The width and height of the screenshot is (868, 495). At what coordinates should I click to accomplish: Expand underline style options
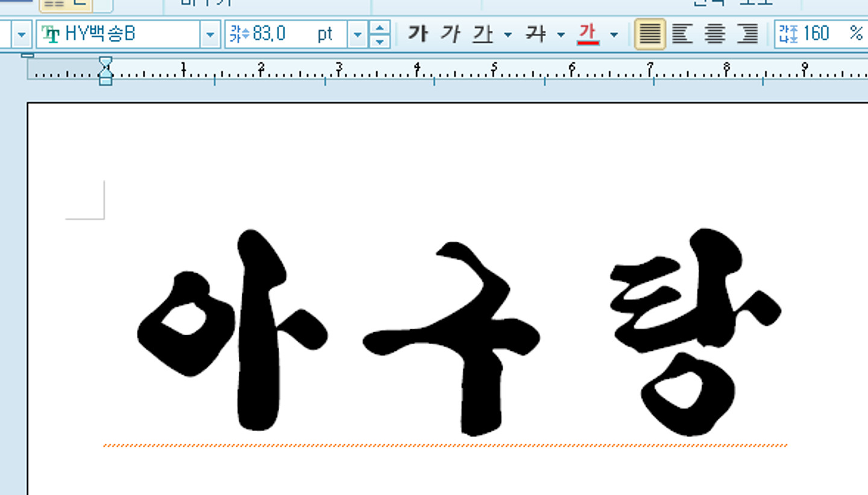pyautogui.click(x=508, y=34)
